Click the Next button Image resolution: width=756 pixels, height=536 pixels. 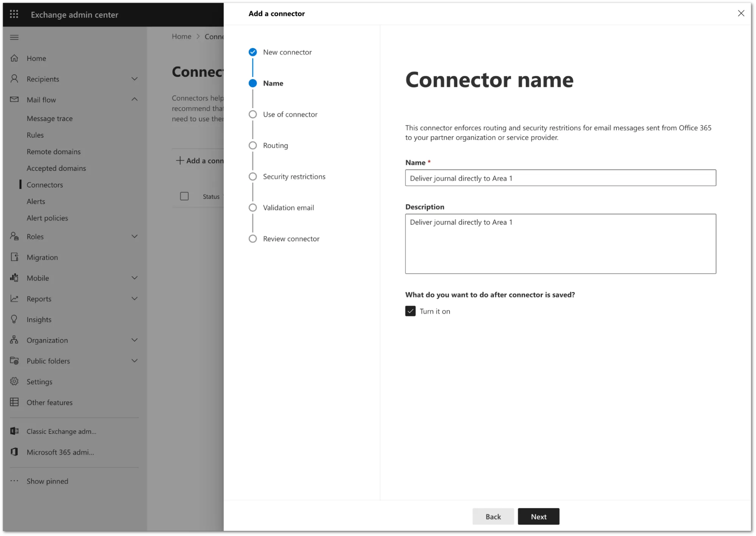click(539, 516)
